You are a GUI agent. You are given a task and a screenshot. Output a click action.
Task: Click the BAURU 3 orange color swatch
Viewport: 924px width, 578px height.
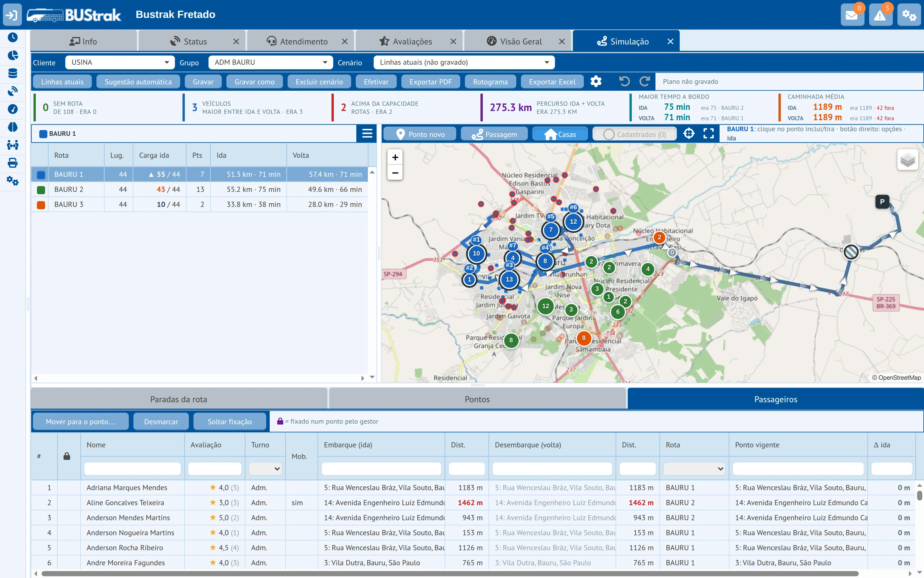tap(41, 205)
